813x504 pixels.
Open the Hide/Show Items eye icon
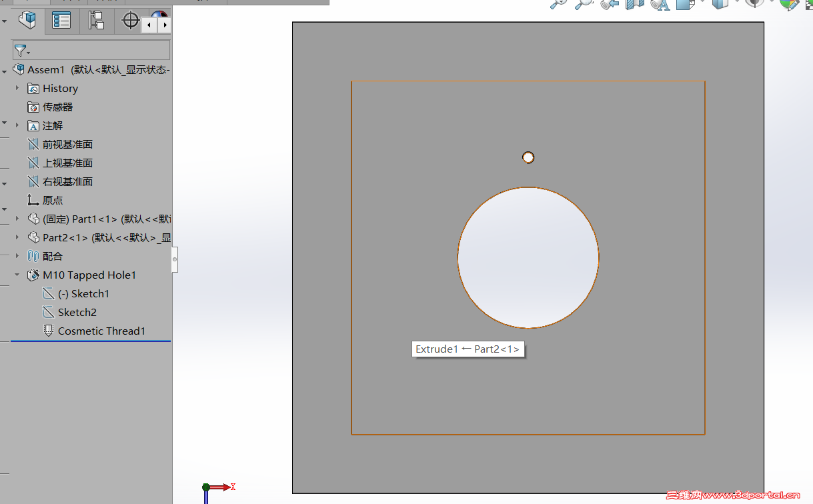click(754, 3)
